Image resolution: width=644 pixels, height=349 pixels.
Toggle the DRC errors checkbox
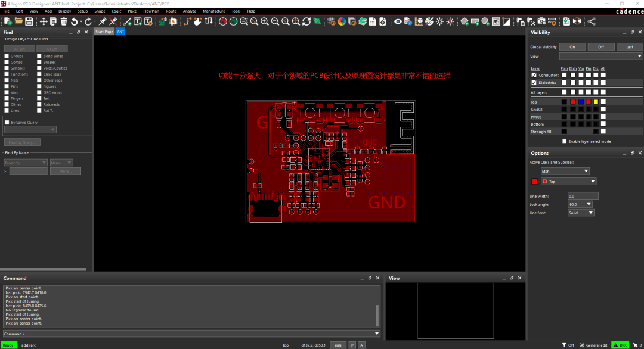39,92
